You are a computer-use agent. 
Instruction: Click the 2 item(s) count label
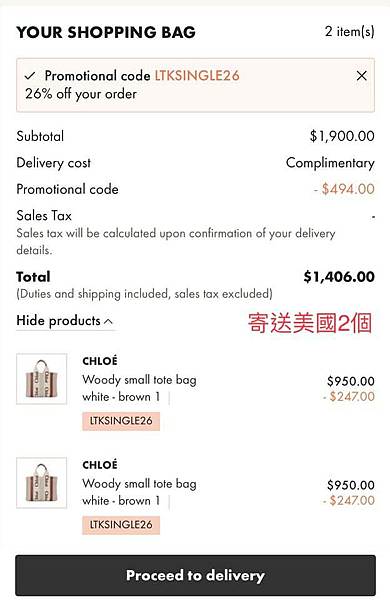coord(349,32)
